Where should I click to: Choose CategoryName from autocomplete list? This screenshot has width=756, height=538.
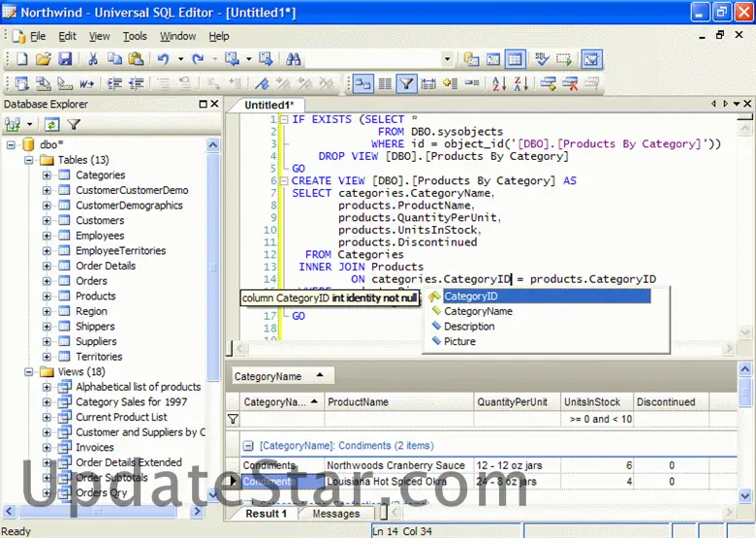point(478,311)
